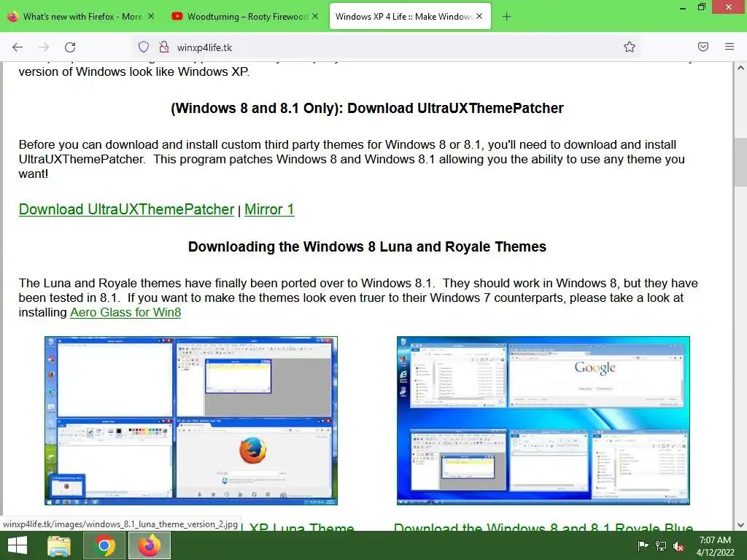Click the Firefox taskbar icon
This screenshot has height=560, width=747.
(x=150, y=545)
